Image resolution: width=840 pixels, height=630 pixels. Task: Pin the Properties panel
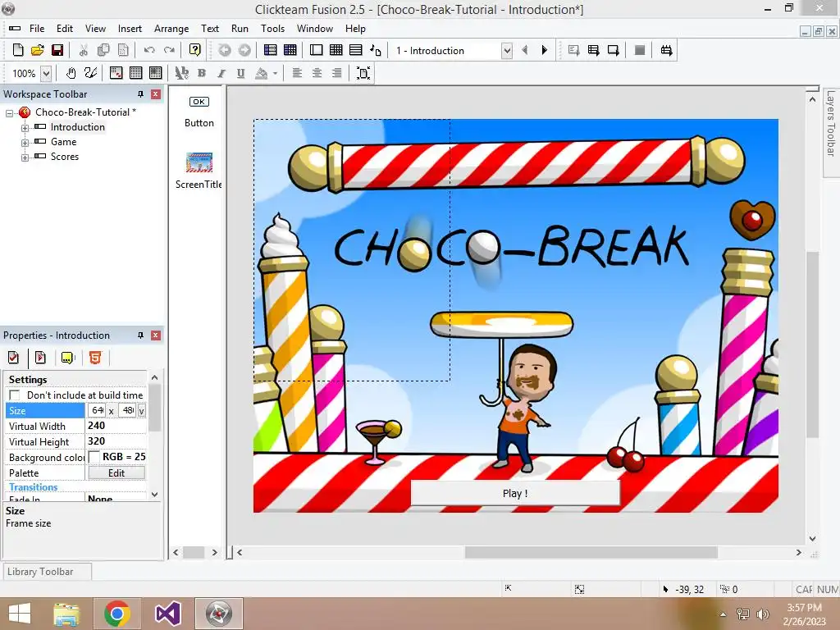point(140,336)
